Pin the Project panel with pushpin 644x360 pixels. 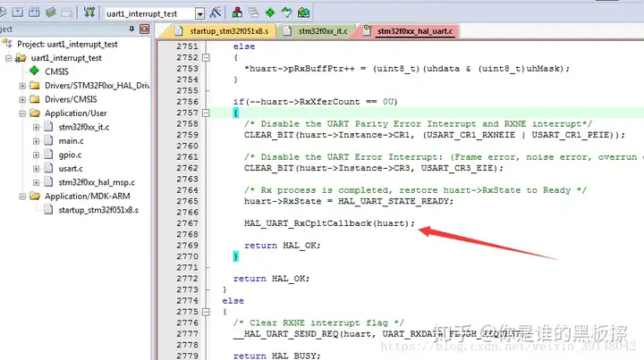click(x=131, y=29)
